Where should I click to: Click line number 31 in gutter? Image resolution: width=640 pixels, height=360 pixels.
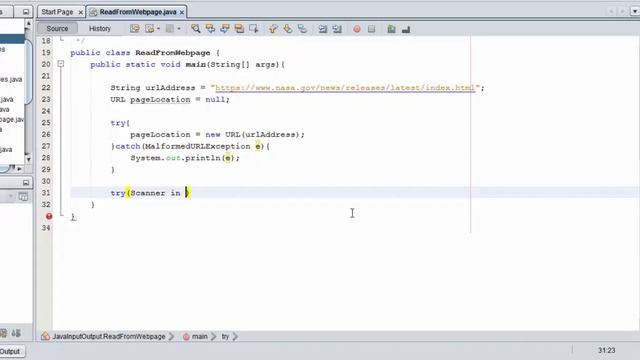coord(46,193)
